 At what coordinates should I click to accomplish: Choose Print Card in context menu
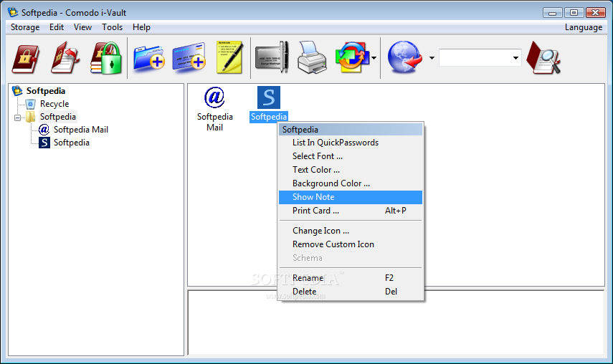pos(351,211)
